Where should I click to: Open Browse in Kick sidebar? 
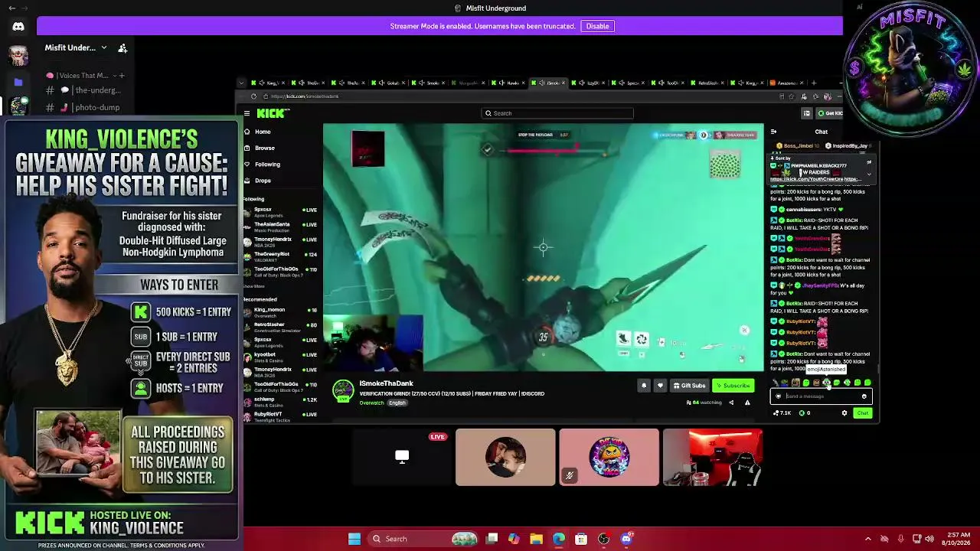[x=264, y=148]
